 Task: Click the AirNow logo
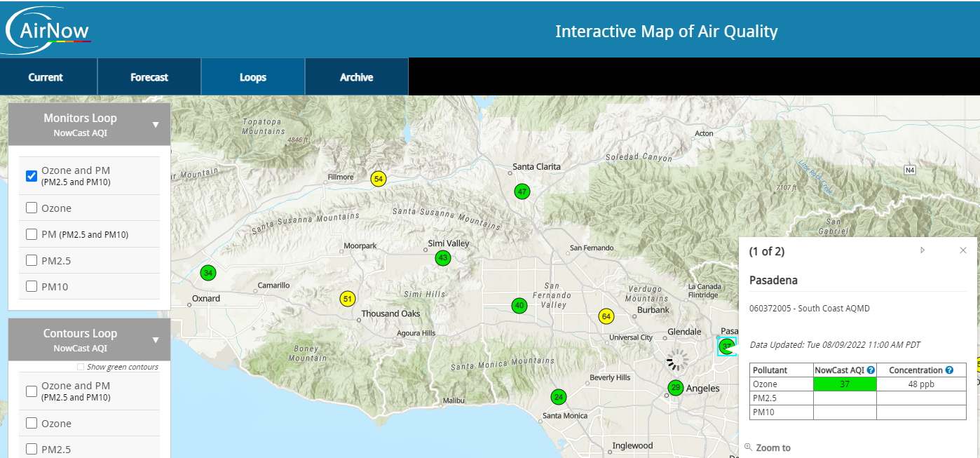coord(48,29)
